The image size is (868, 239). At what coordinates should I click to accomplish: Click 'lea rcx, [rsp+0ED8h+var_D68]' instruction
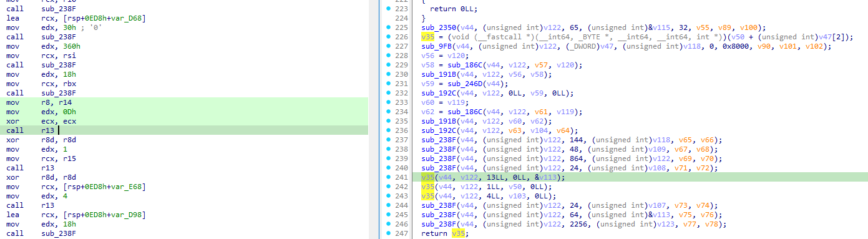[77, 18]
